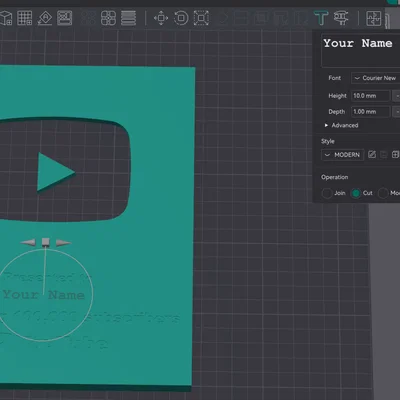
Task: Select the Rotate tool icon
Action: click(x=181, y=18)
